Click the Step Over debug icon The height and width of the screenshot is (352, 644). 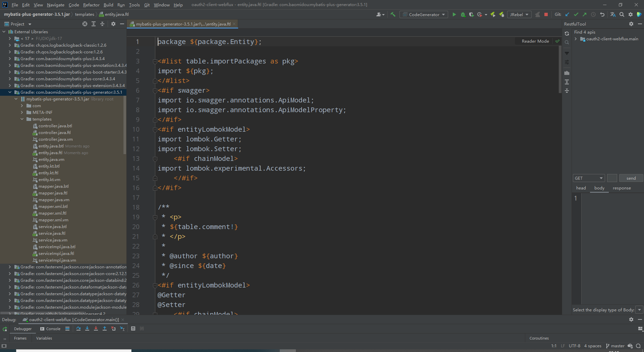coord(78,328)
